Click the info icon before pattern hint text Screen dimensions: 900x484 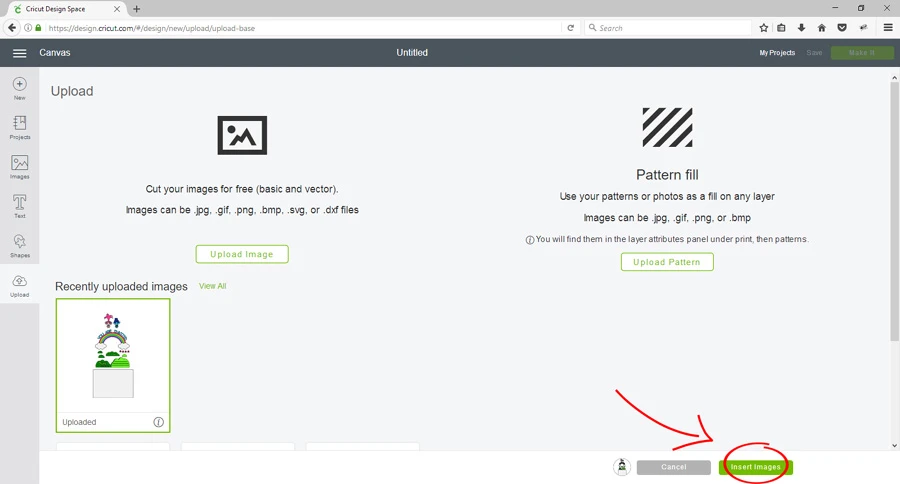point(530,240)
